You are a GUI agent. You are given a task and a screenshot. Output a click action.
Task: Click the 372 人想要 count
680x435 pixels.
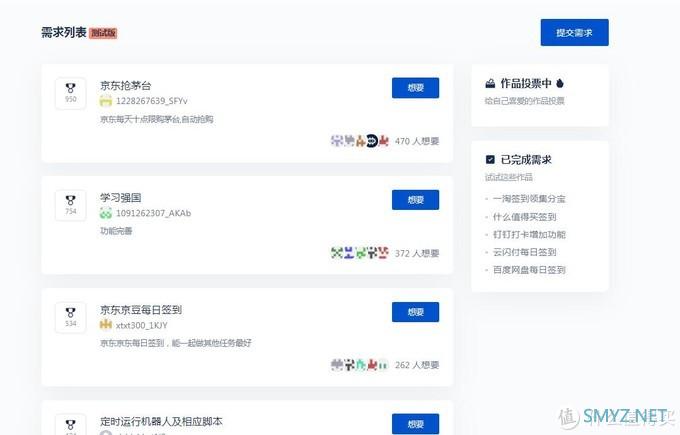tap(417, 253)
